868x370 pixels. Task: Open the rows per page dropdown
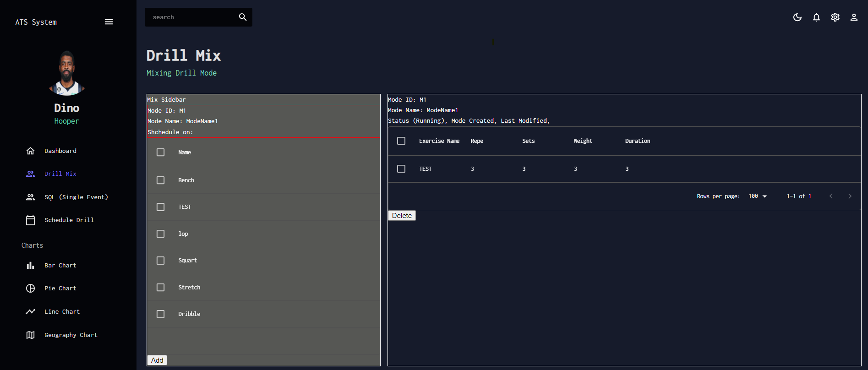758,196
